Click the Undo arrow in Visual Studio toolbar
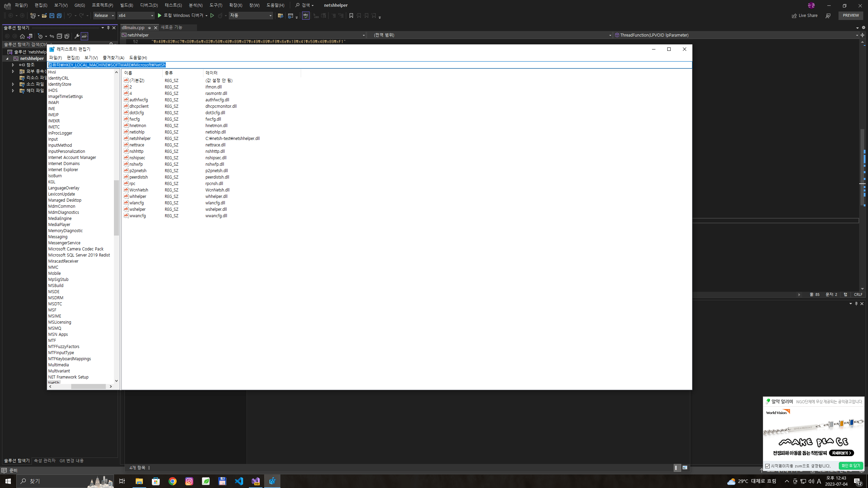868x488 pixels. [x=69, y=16]
